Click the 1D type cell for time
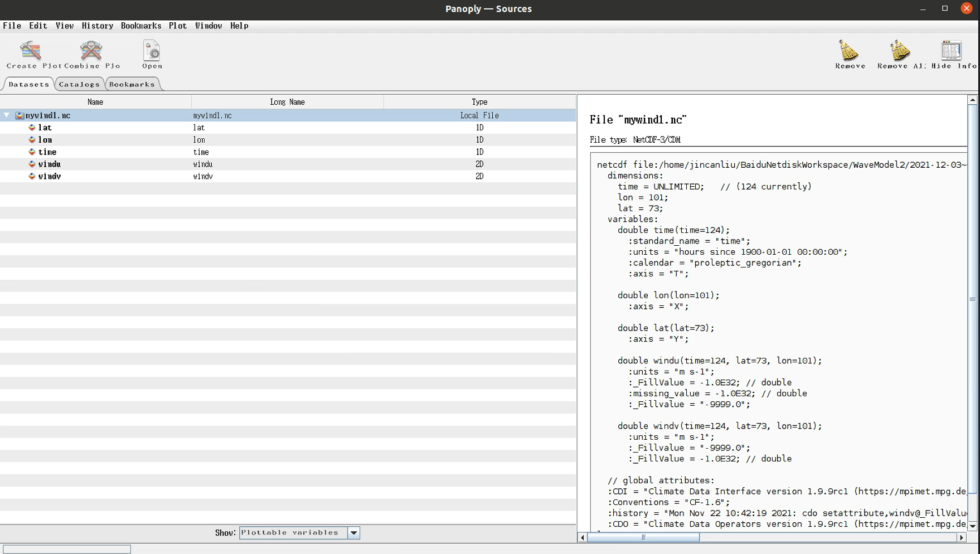This screenshot has width=980, height=554. click(479, 152)
